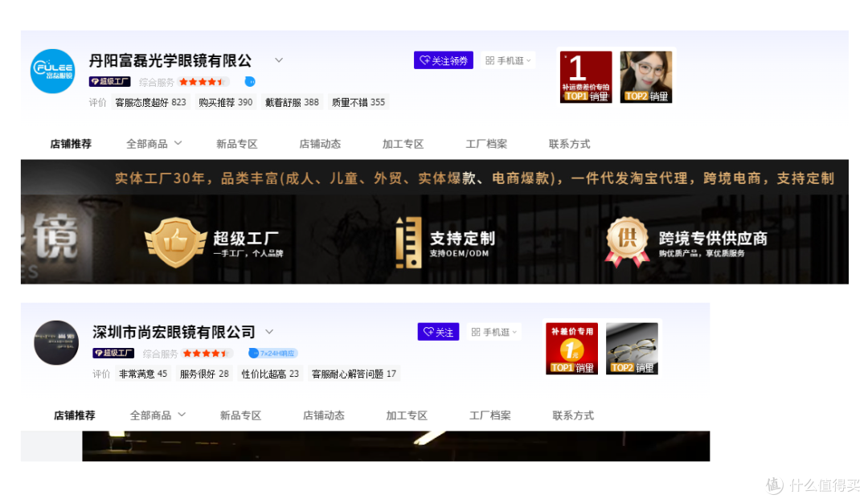868x503 pixels.
Task: Open 工厂档案 tab in 丹阳富磊 store
Action: (x=486, y=144)
